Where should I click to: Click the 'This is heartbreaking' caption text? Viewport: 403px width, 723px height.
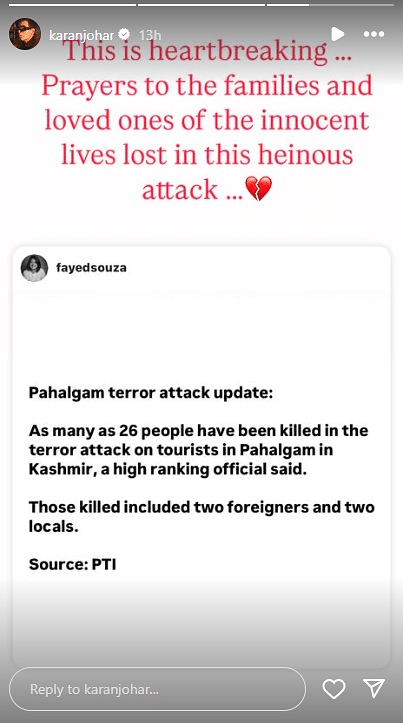tap(207, 51)
